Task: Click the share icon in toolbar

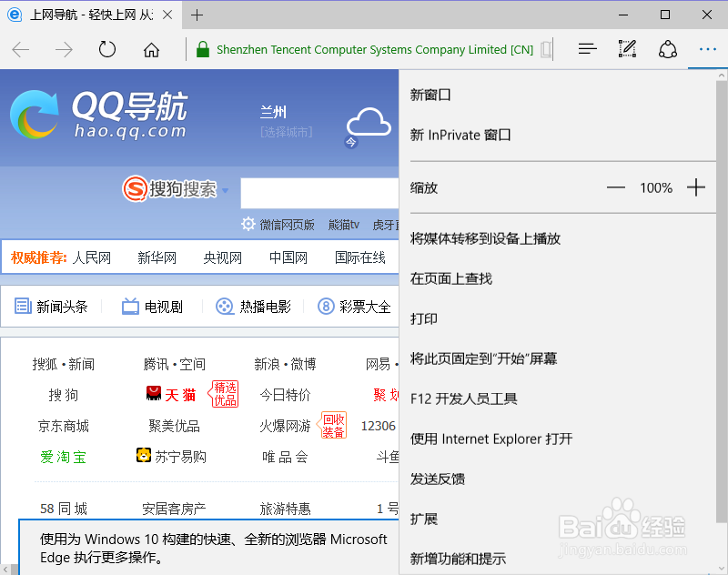Action: pos(668,49)
